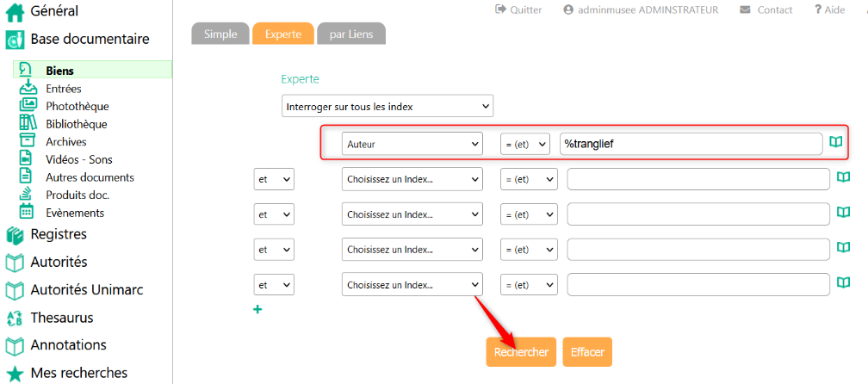Switch to the Simple search tab
Screen dimensions: 868x384
(x=220, y=34)
